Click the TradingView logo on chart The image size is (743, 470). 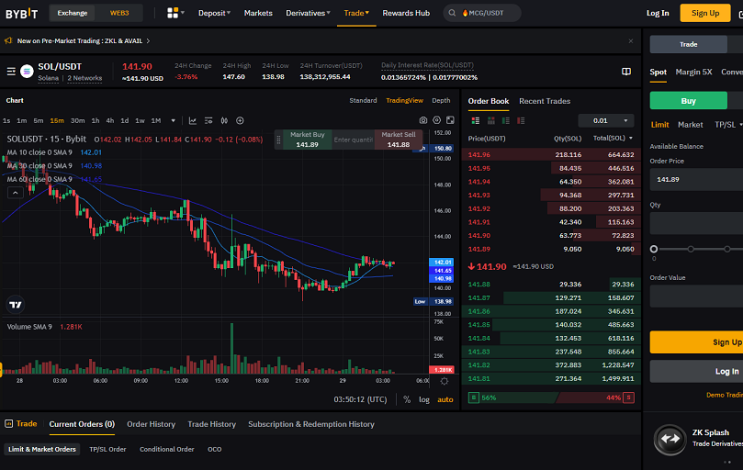[16, 305]
